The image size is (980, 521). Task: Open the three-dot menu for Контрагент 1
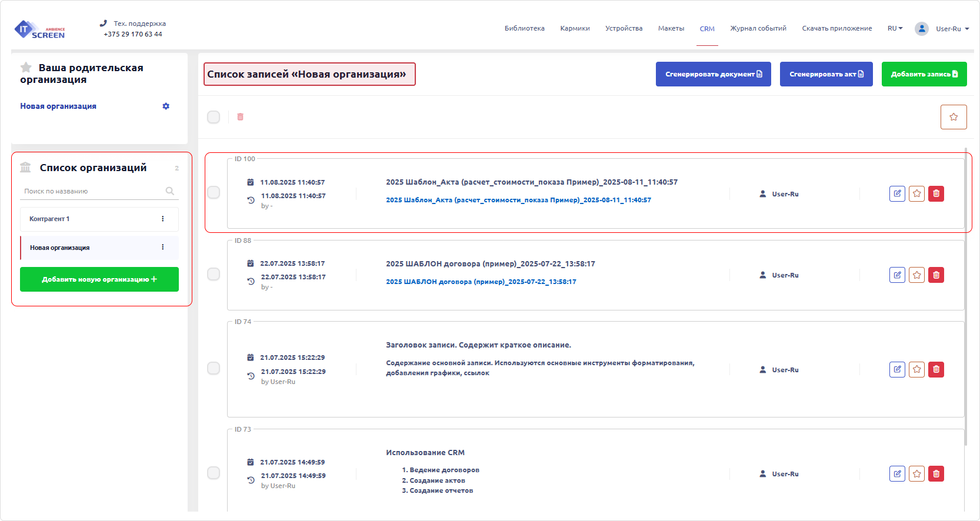(x=163, y=219)
